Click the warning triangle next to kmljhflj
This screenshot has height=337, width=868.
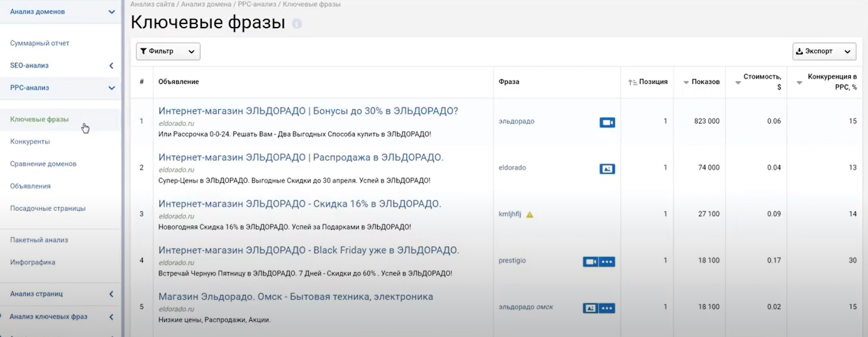pyautogui.click(x=529, y=215)
